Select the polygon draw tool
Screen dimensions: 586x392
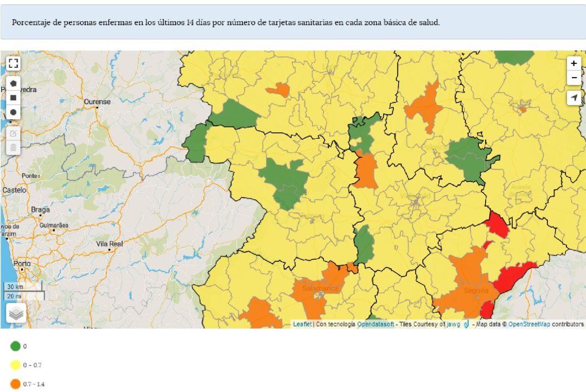[14, 83]
